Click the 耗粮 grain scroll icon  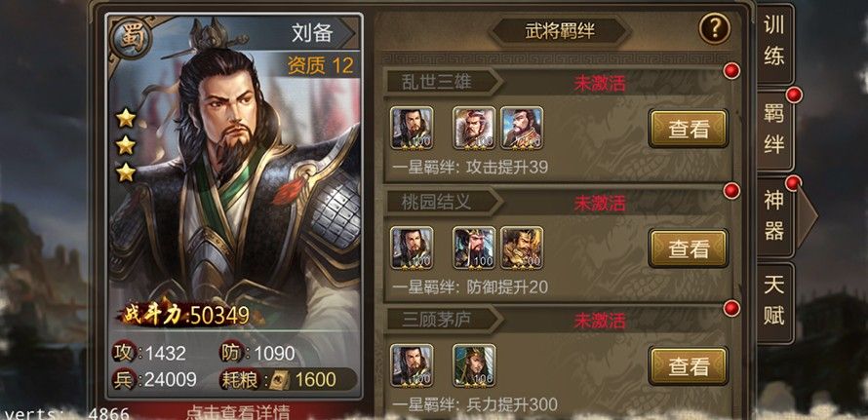281,380
